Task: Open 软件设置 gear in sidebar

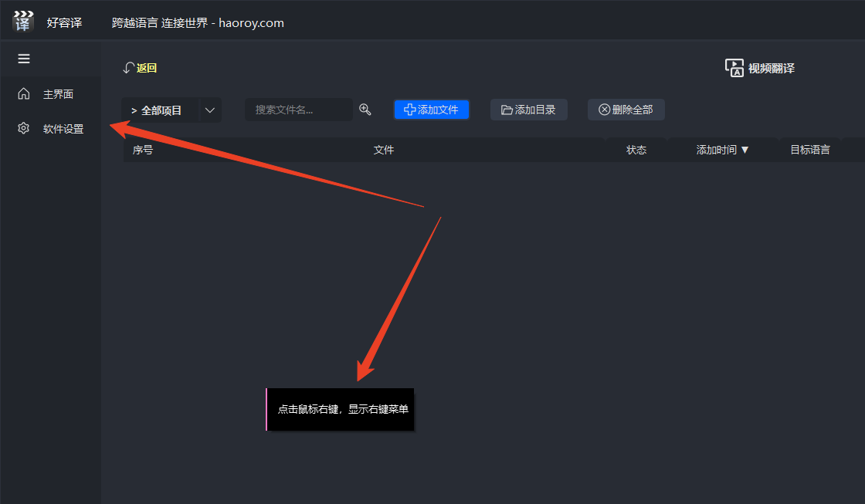Action: coord(24,129)
